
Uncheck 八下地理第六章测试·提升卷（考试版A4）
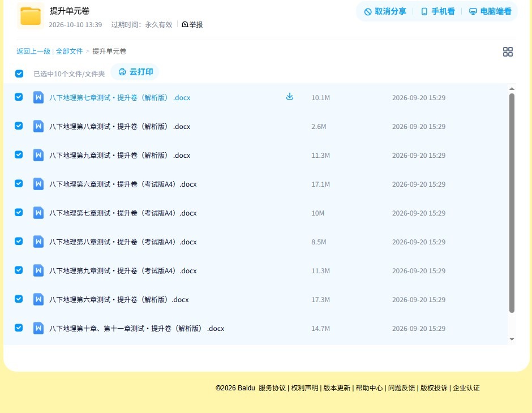[x=19, y=183]
